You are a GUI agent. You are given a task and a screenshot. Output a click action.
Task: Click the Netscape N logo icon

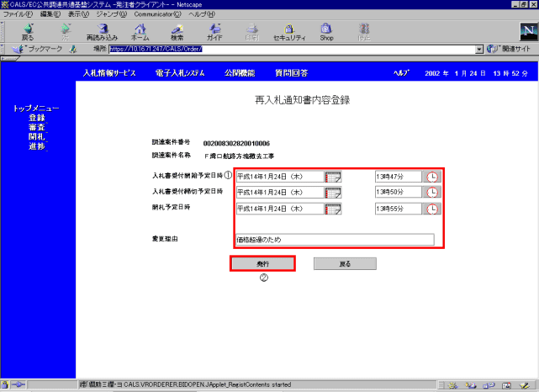coord(529,32)
